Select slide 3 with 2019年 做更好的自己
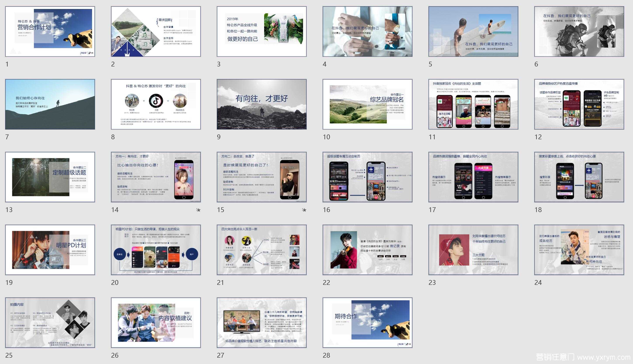Viewport: 633px width, 364px height. tap(262, 31)
